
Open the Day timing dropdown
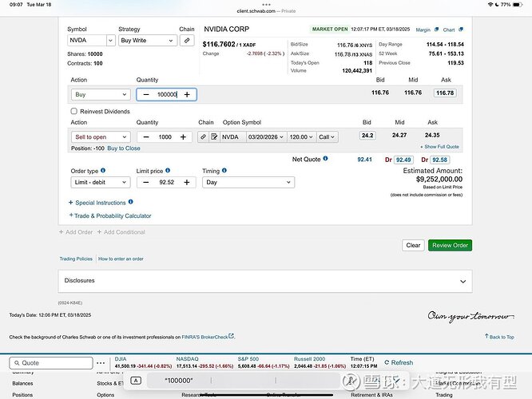pos(248,183)
